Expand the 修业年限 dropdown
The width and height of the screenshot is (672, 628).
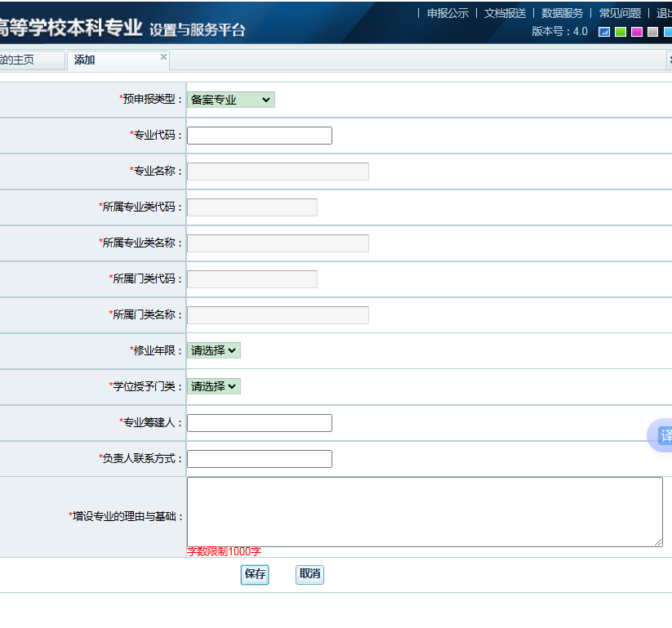pos(214,350)
